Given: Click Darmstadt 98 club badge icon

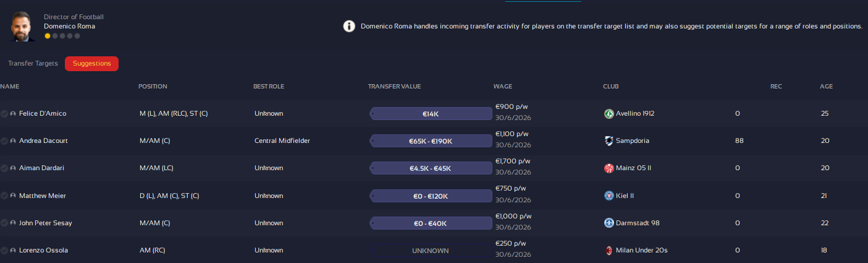Looking at the screenshot, I should point(609,223).
